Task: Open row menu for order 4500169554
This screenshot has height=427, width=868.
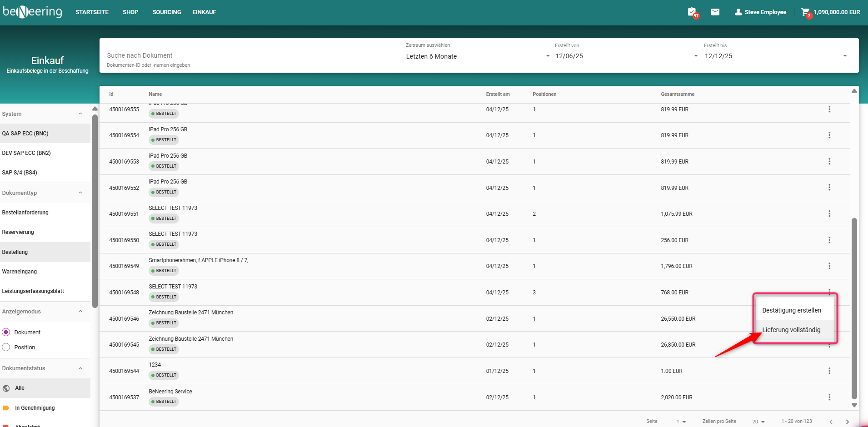Action: pyautogui.click(x=829, y=135)
